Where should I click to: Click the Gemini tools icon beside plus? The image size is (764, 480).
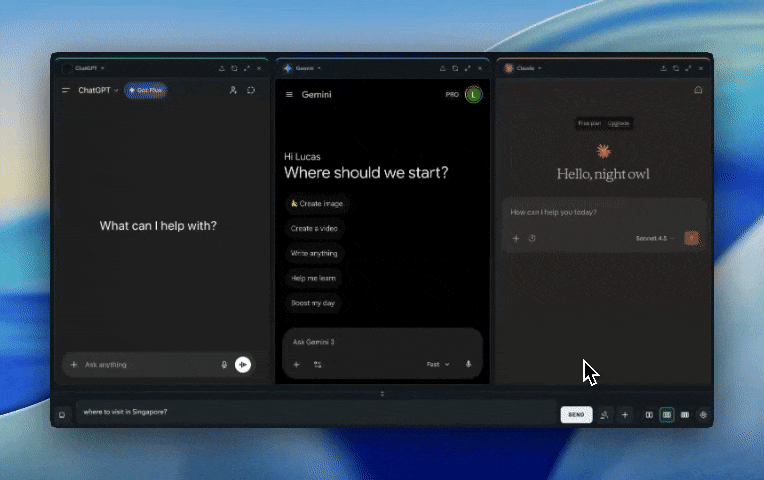point(317,365)
